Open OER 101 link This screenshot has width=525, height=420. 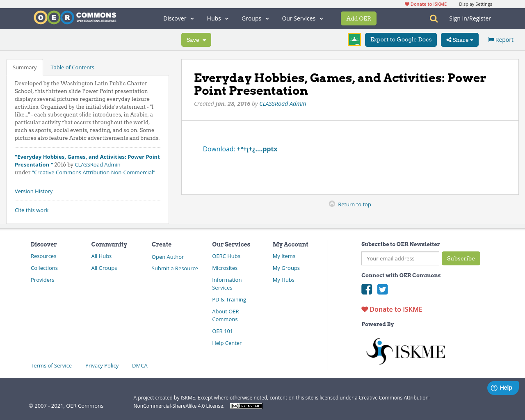(x=222, y=331)
